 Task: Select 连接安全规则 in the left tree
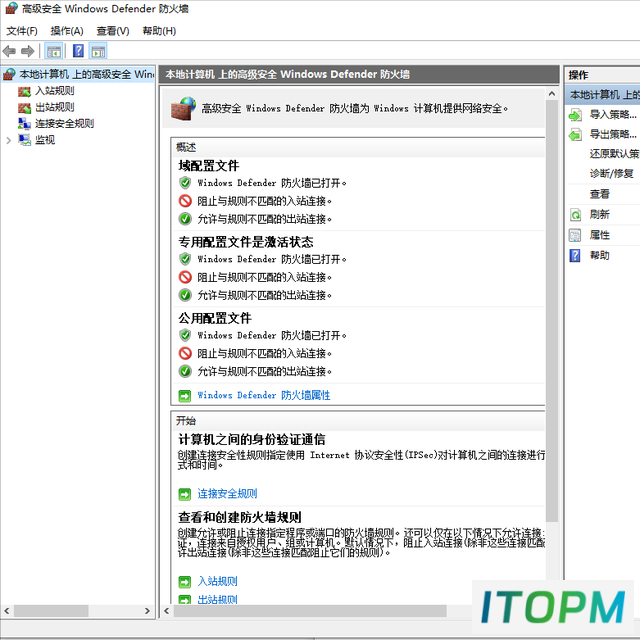click(x=64, y=124)
